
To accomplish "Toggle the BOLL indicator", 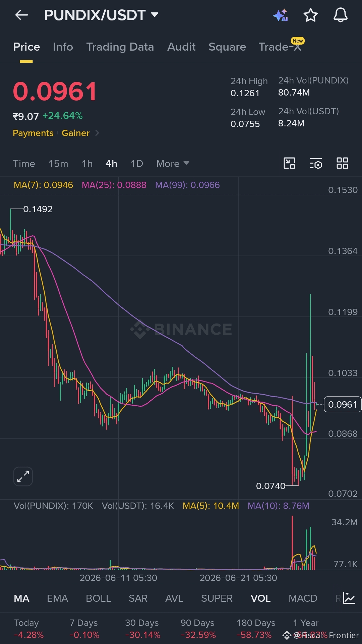I will 98,598.
